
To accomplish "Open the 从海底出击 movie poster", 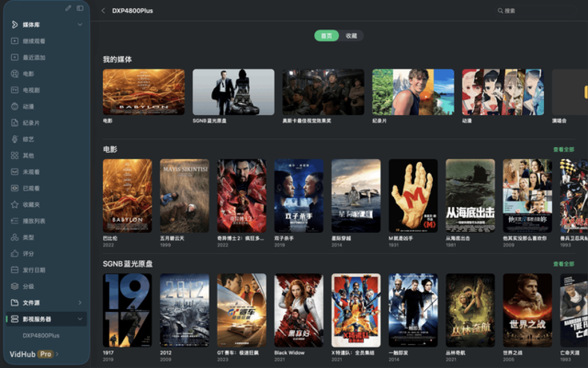I will pos(470,196).
